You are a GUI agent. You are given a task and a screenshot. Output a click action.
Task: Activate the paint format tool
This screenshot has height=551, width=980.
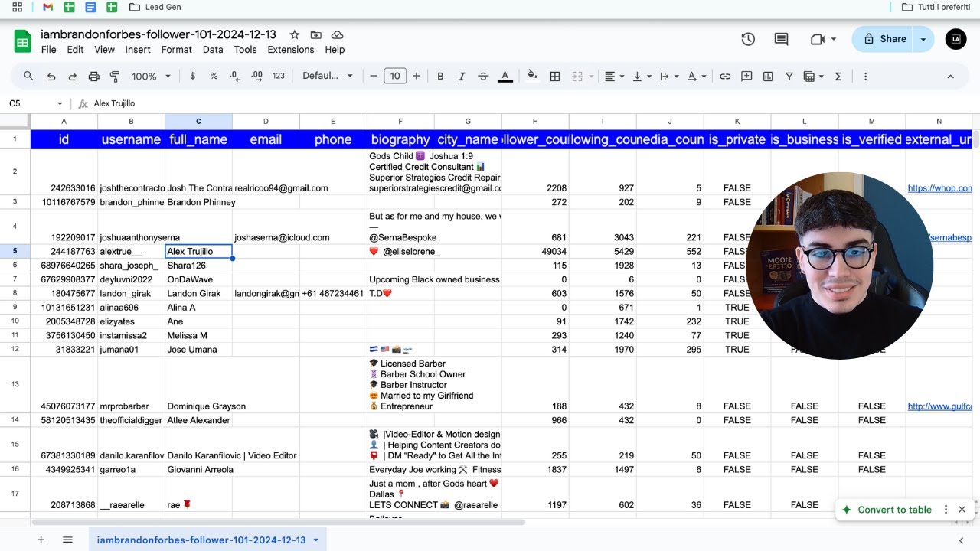(115, 77)
